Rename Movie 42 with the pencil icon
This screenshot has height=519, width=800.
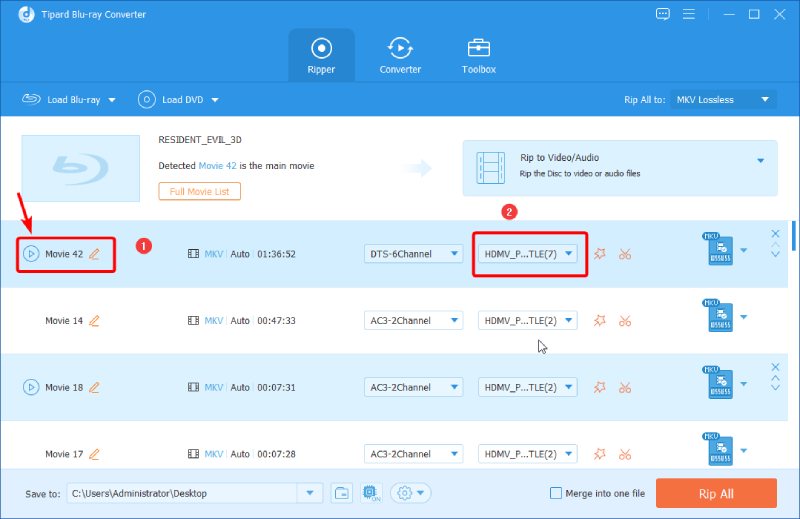click(x=94, y=254)
